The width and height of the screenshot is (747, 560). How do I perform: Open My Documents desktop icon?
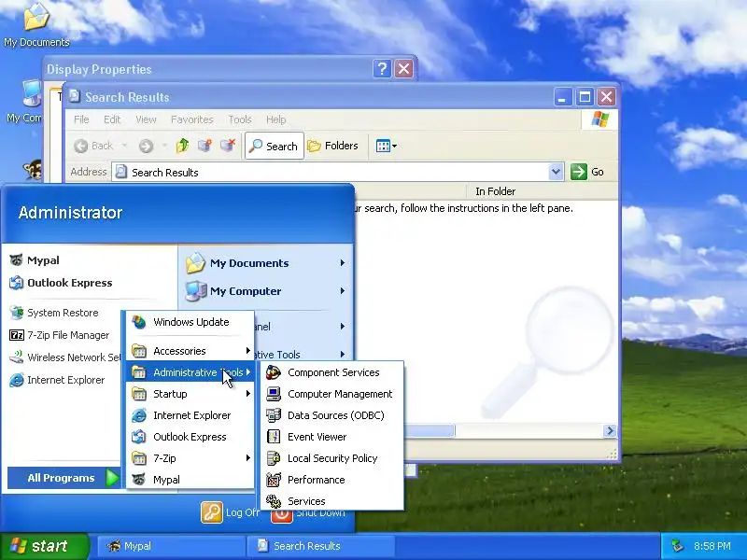coord(36,24)
